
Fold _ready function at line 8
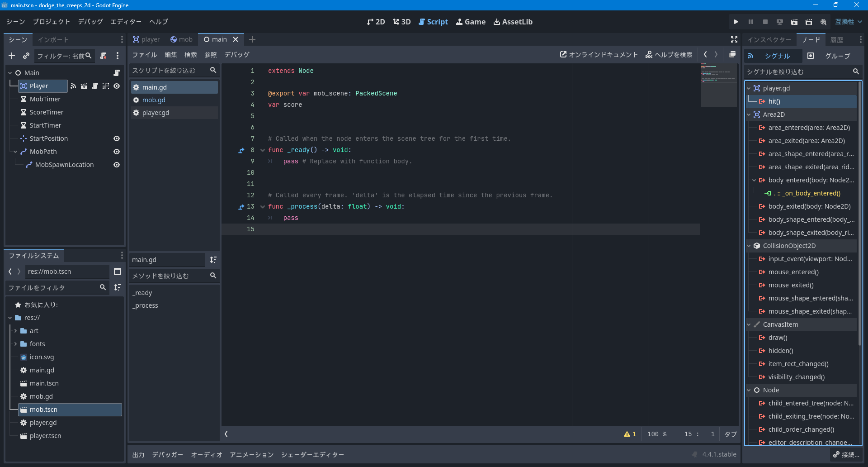tap(263, 150)
